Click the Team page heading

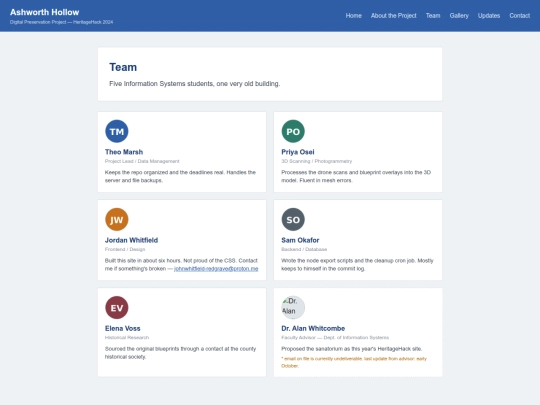(x=123, y=67)
